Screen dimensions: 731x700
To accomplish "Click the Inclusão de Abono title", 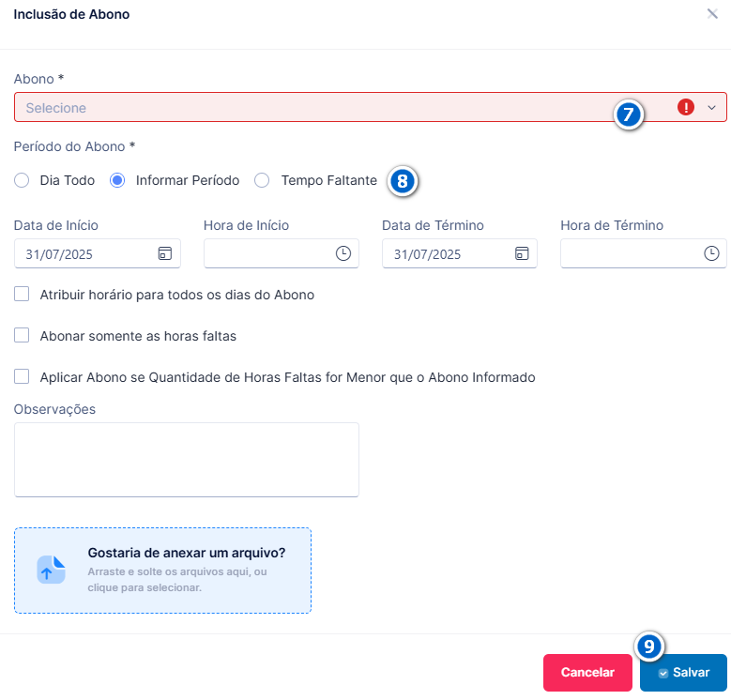I will click(x=71, y=14).
